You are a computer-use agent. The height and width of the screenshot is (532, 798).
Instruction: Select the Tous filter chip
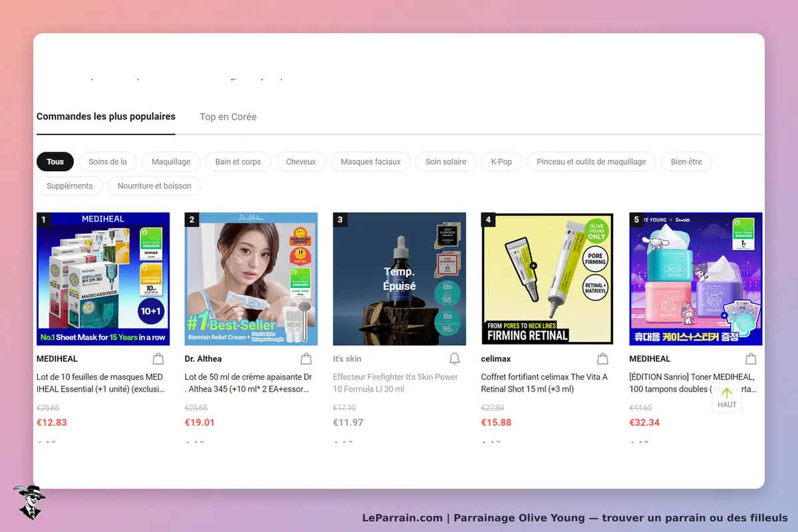point(55,162)
